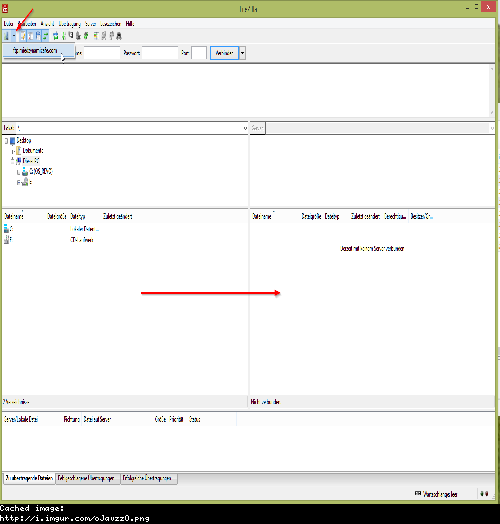
Task: Open the quickconnect history dropdown arrow
Action: pyautogui.click(x=243, y=53)
